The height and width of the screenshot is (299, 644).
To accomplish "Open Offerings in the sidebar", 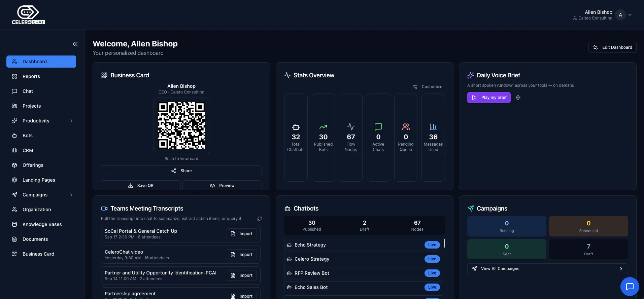I will [41, 165].
